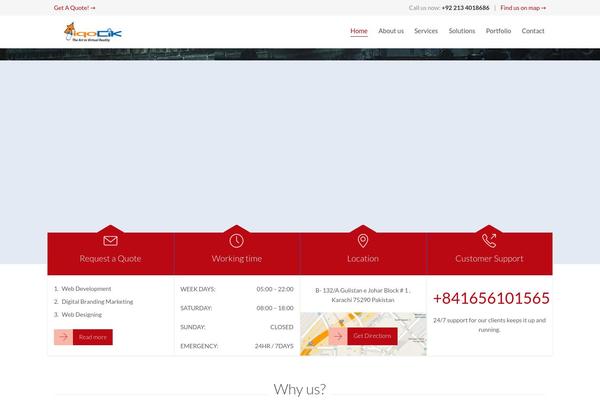Click the 24HR / 7DAYS value
This screenshot has height=400, width=600.
coord(274,346)
